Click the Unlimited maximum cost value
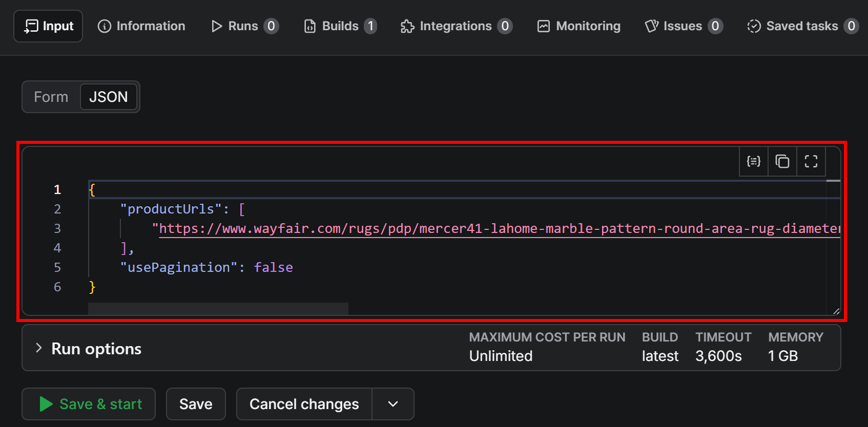Image resolution: width=868 pixels, height=427 pixels. (501, 356)
